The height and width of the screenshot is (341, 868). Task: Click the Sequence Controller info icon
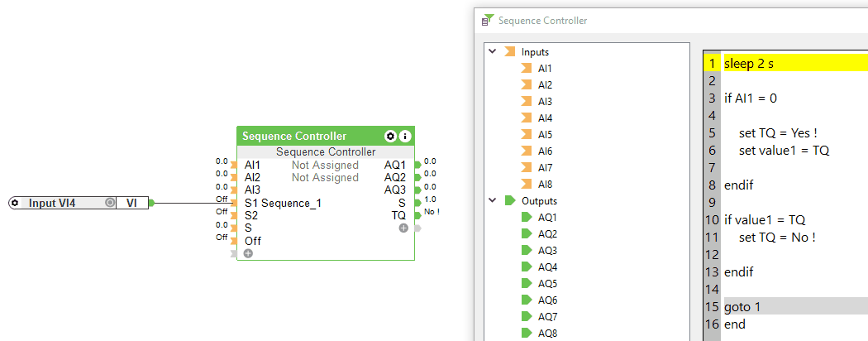coord(405,136)
